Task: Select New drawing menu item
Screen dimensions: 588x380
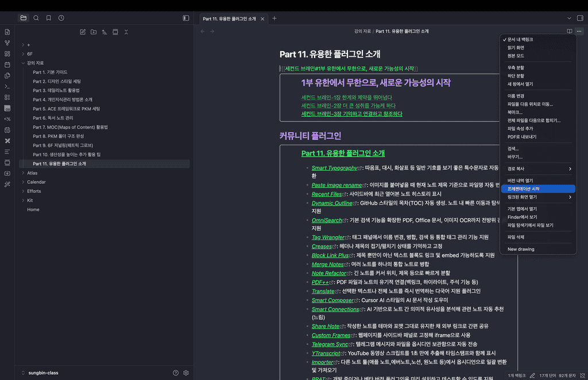Action: [538, 249]
